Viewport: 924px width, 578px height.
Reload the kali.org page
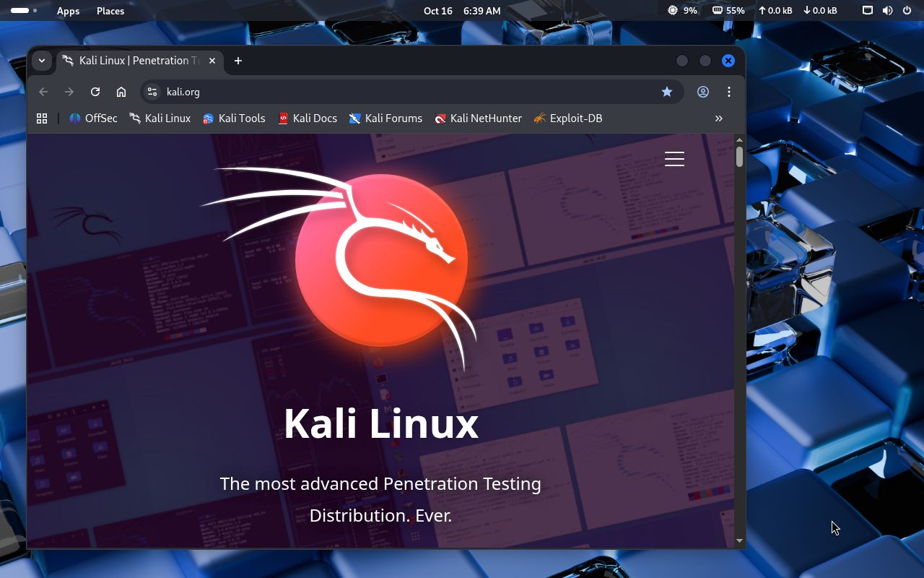pyautogui.click(x=95, y=92)
